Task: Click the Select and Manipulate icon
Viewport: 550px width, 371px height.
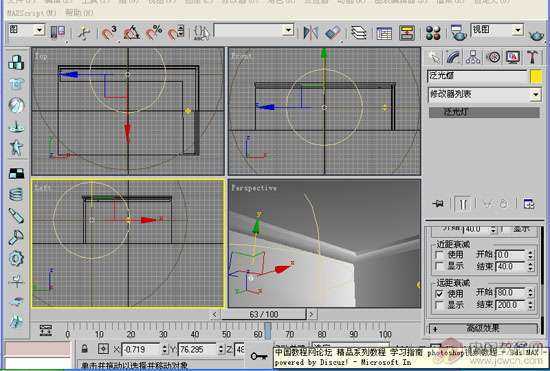Action: (x=84, y=33)
